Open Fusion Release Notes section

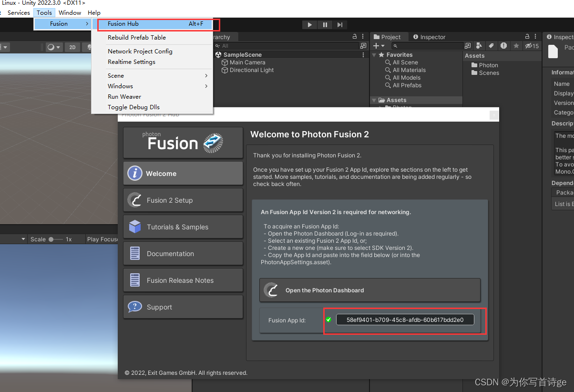pos(183,280)
